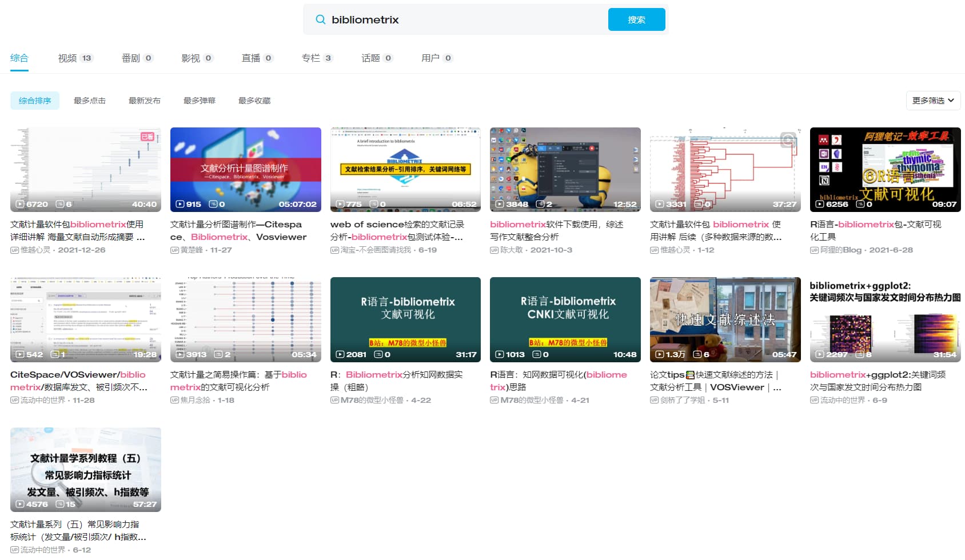Click play count icon beside 3848
The width and height of the screenshot is (965, 560).
coord(500,204)
